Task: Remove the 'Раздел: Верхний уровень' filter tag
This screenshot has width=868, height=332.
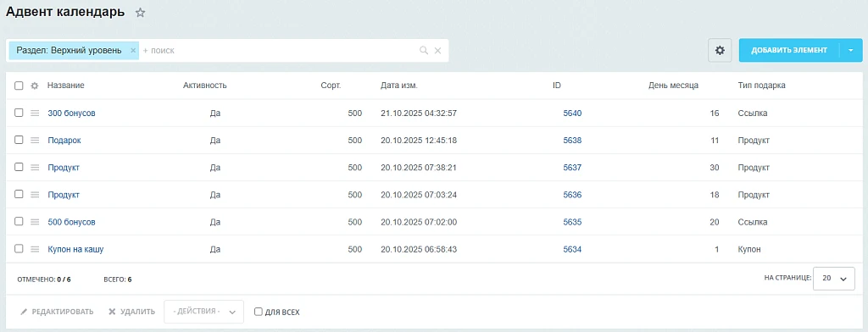Action: pyautogui.click(x=133, y=50)
